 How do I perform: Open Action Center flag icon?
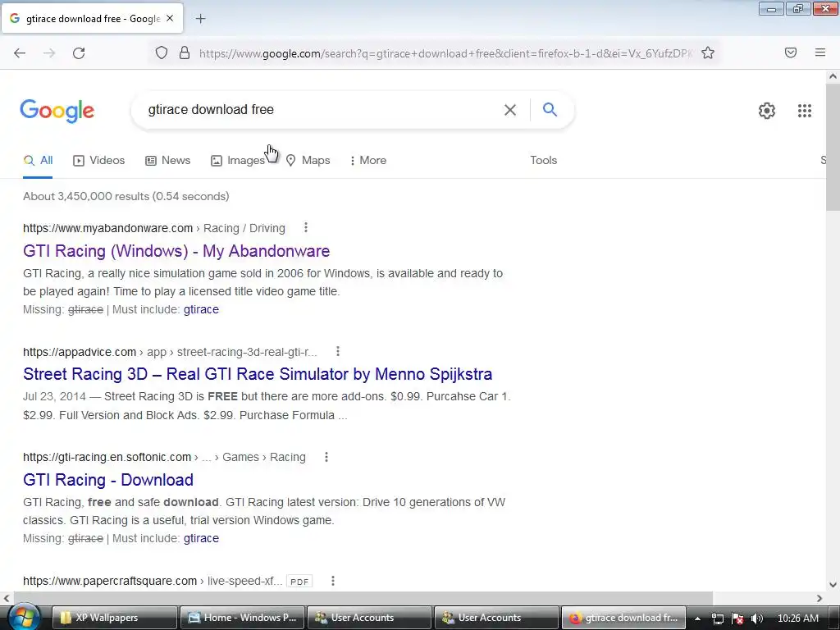pyautogui.click(x=737, y=619)
